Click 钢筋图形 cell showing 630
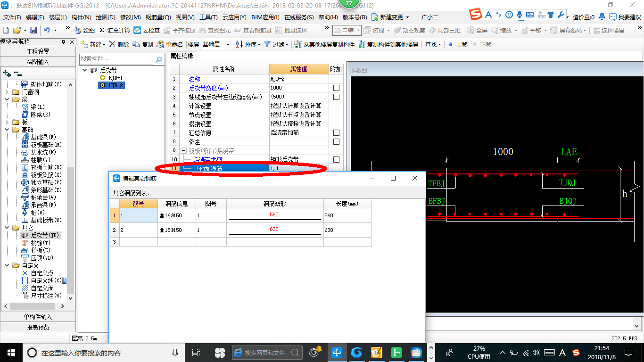This screenshot has height=362, width=644. tap(275, 230)
